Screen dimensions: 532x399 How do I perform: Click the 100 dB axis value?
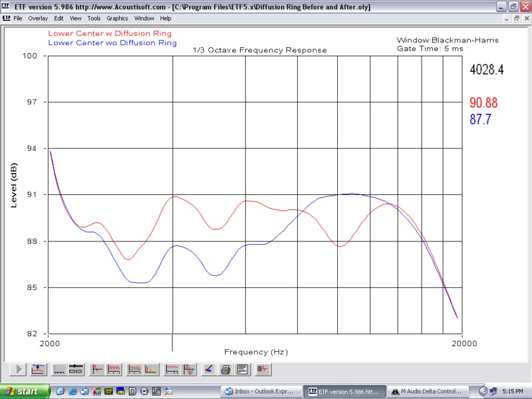pyautogui.click(x=29, y=56)
